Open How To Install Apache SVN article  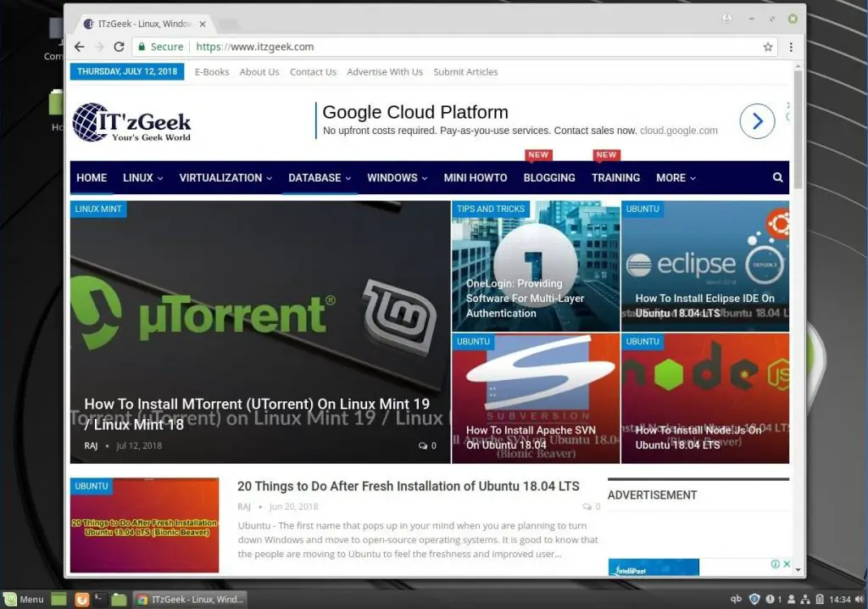coord(531,437)
